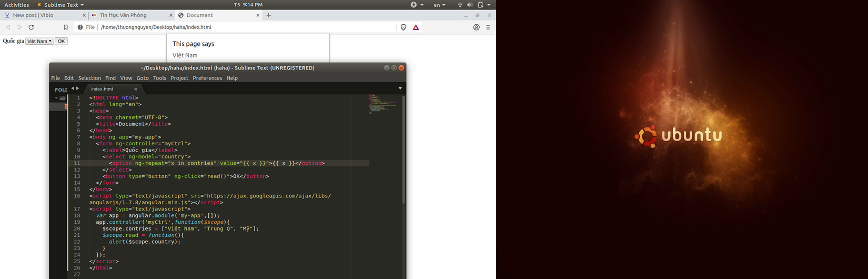This screenshot has height=279, width=868.
Task: Click the clock T5 9:14 PM
Action: point(248,5)
